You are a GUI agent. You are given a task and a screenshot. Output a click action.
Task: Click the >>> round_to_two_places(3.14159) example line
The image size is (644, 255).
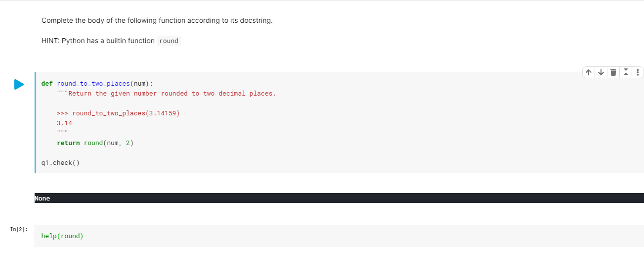pyautogui.click(x=118, y=113)
